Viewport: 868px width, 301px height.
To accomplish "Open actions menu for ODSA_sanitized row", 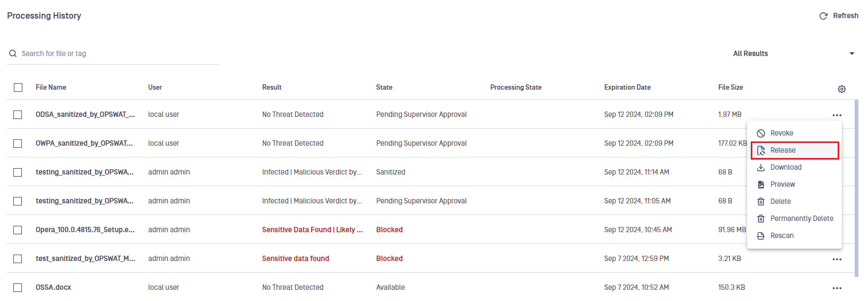I will pyautogui.click(x=837, y=115).
